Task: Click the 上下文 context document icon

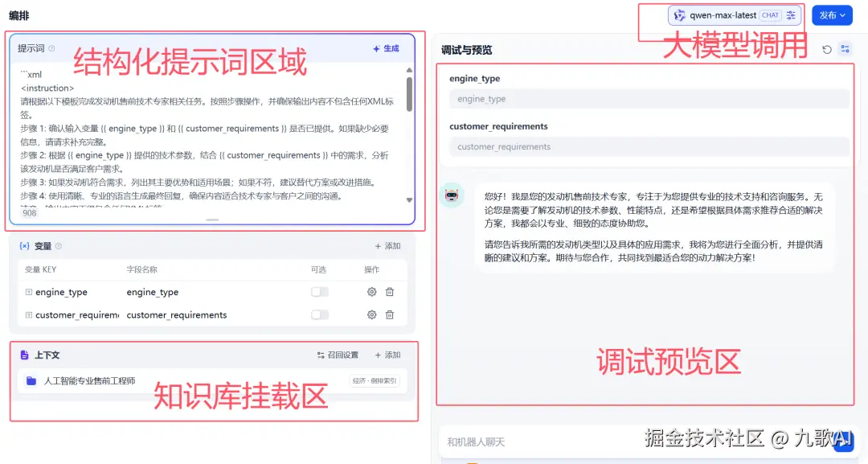Action: 24,355
